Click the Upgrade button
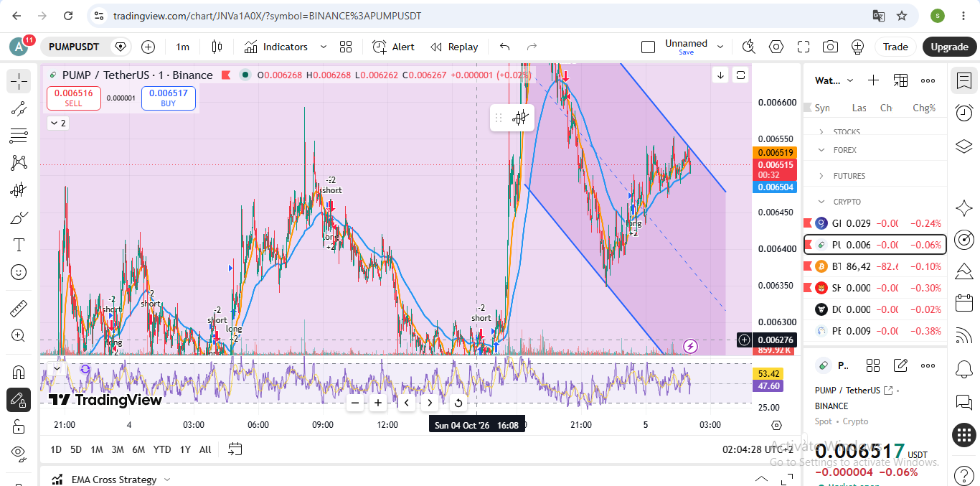Image resolution: width=980 pixels, height=486 pixels. tap(949, 47)
